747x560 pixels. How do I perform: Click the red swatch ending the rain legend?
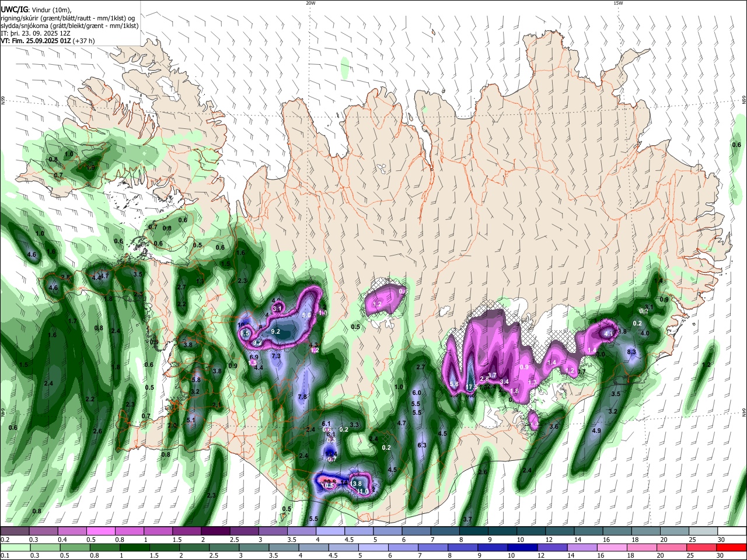point(732,547)
